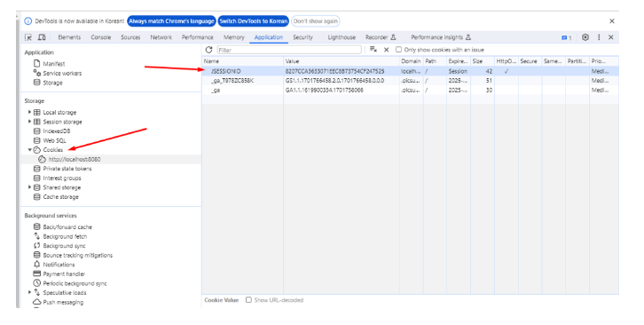Click the Notifications bell icon
Image resolution: width=644 pixels, height=325 pixels.
[x=37, y=265]
